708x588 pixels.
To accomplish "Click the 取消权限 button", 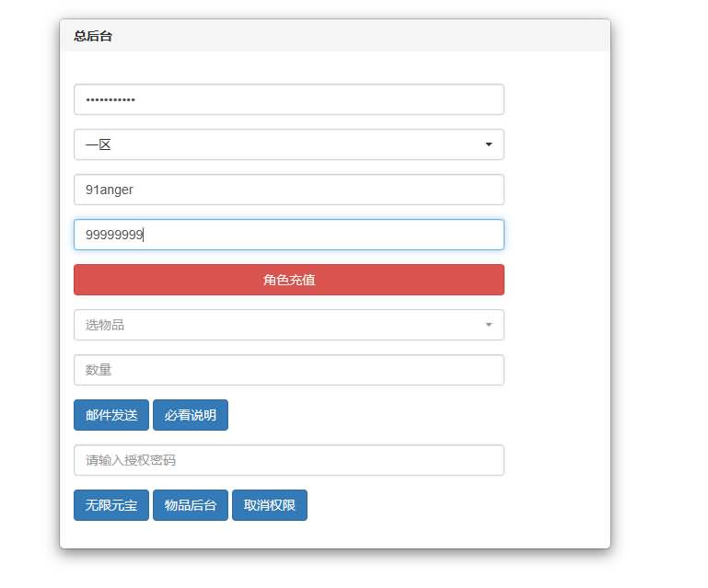I will 269,505.
